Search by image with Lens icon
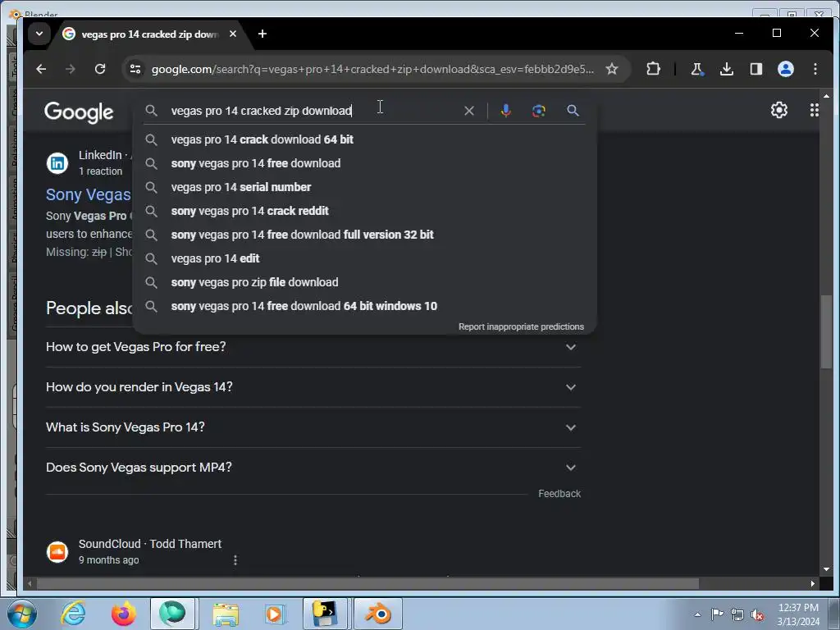 (x=538, y=111)
